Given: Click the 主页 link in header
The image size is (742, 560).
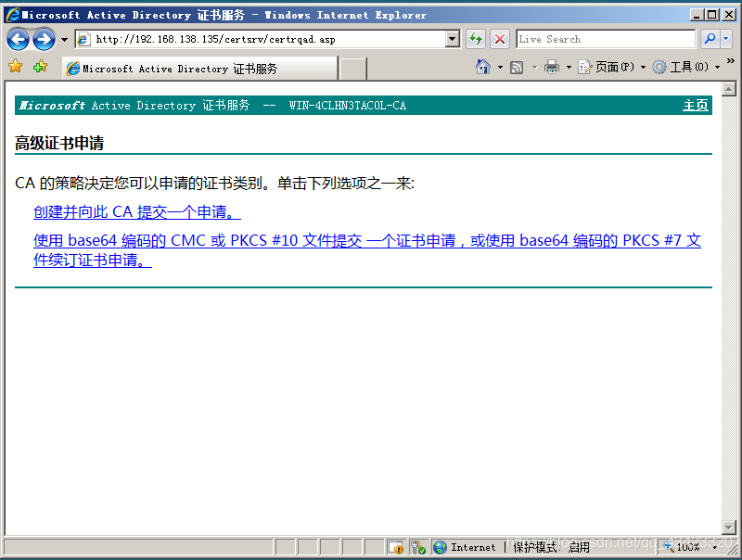Looking at the screenshot, I should [x=695, y=105].
